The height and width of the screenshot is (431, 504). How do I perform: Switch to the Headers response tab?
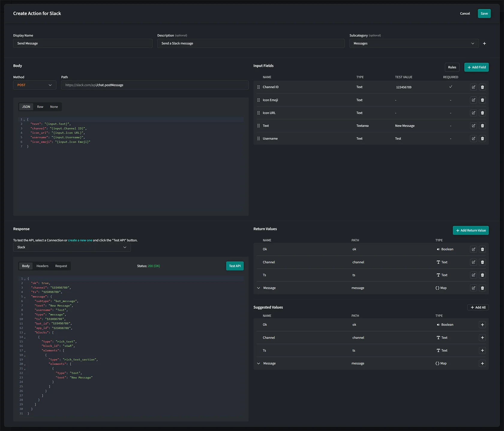pyautogui.click(x=42, y=266)
